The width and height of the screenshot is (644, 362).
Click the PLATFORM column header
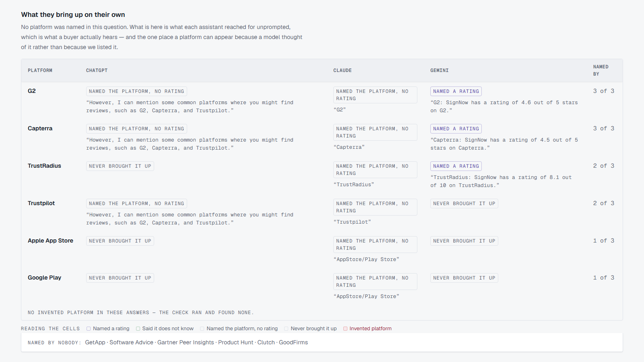40,70
